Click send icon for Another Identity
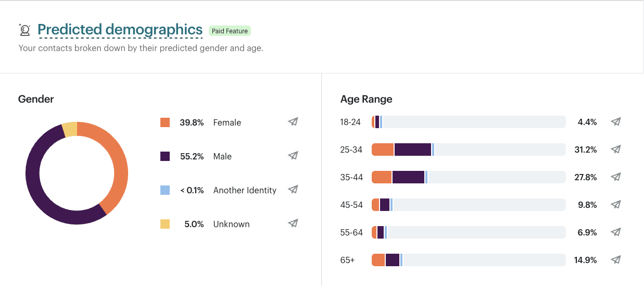 (293, 190)
